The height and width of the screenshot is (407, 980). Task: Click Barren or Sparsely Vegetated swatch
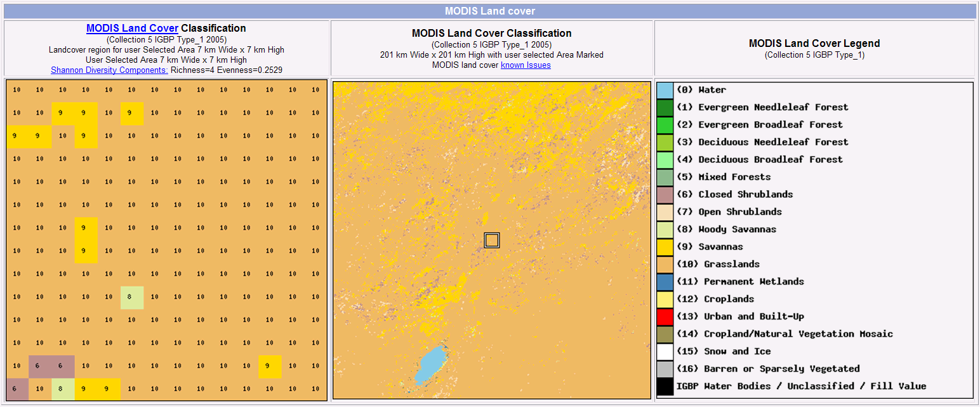click(x=665, y=369)
